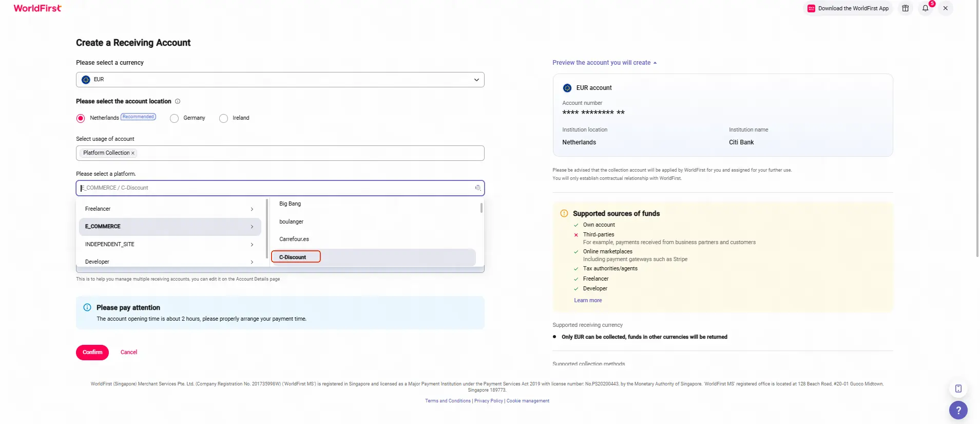Click the Recommended badge
This screenshot has height=424, width=980.
click(138, 117)
